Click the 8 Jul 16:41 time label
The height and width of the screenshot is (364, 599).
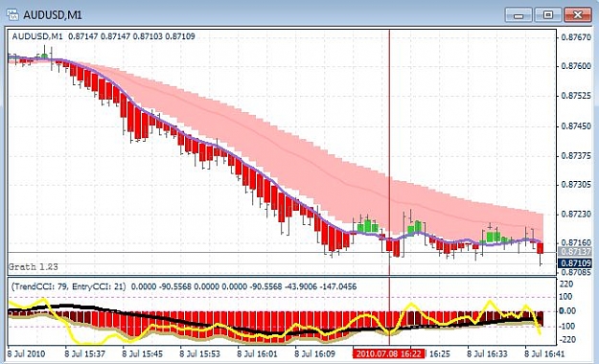click(x=544, y=354)
